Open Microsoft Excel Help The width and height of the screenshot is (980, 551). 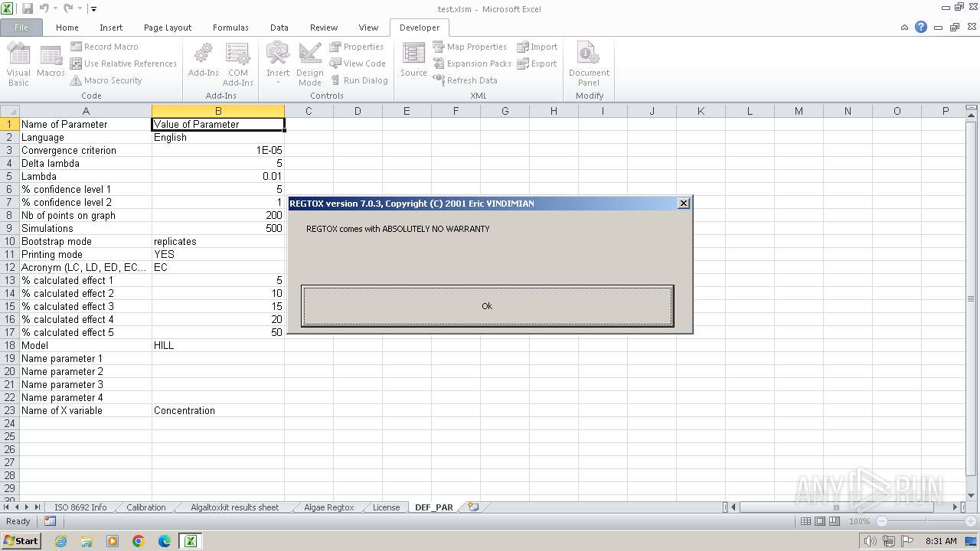pyautogui.click(x=921, y=27)
